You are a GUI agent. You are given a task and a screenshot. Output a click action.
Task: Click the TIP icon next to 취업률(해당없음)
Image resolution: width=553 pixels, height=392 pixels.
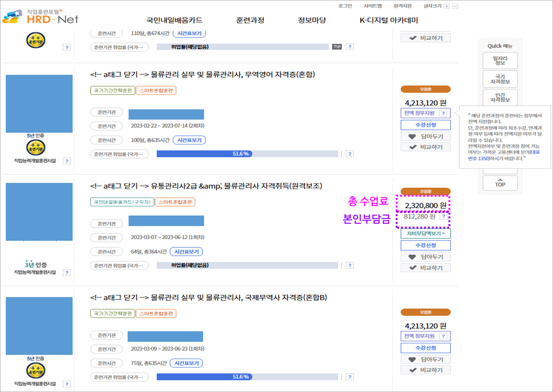(336, 47)
